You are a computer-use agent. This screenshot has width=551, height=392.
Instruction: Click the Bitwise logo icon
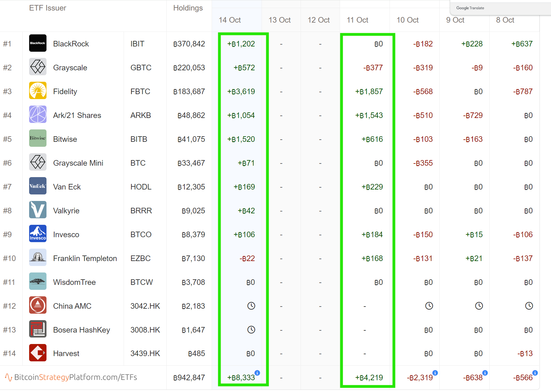pos(37,138)
